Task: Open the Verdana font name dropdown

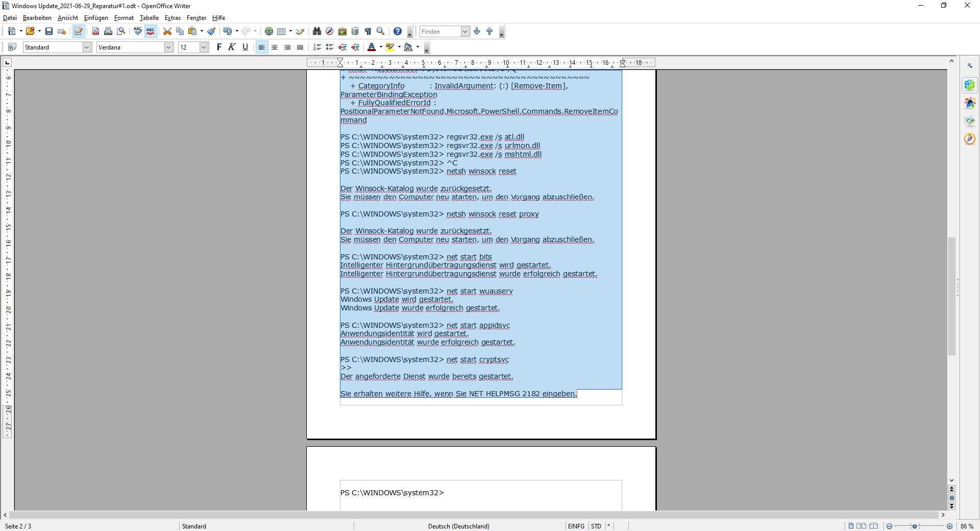Action: tap(168, 47)
